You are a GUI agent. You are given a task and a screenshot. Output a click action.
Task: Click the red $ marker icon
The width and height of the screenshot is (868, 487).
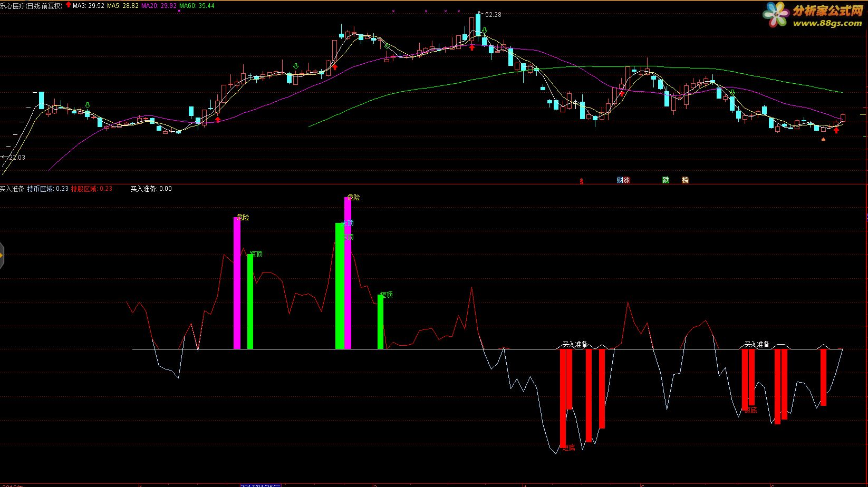(582, 181)
